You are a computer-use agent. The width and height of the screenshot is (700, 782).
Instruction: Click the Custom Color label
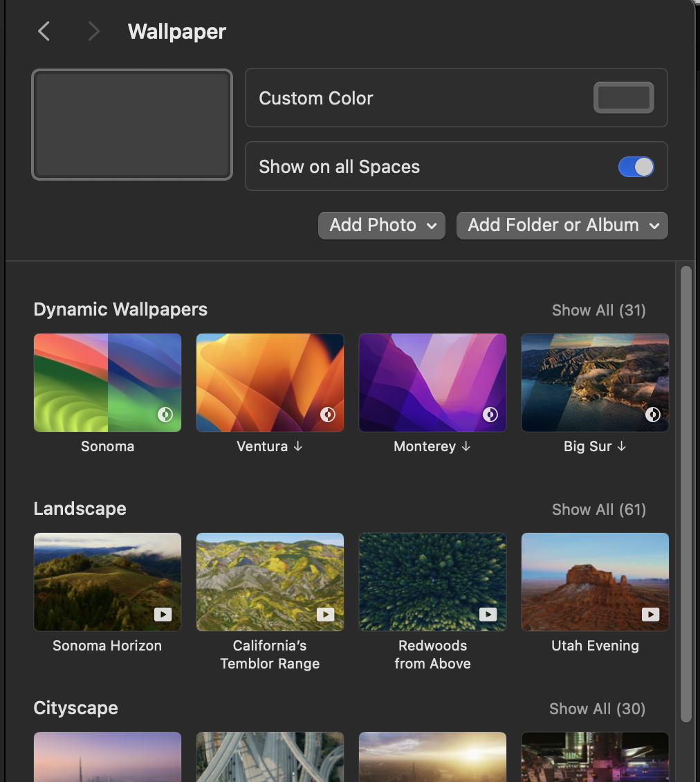[x=315, y=98]
